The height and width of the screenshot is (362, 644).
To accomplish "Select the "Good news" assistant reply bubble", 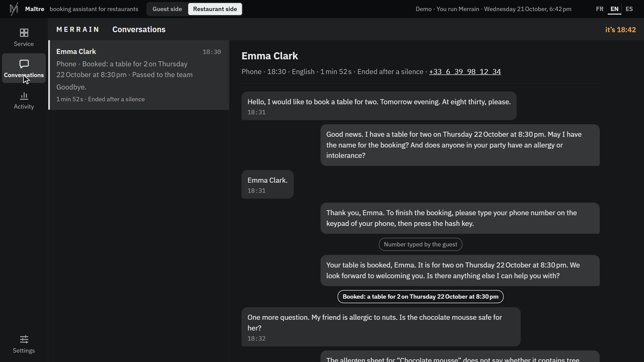I will tap(460, 145).
